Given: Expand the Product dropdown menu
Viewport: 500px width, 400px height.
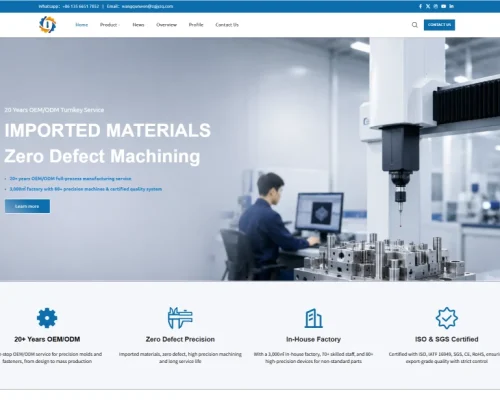Looking at the screenshot, I should [110, 25].
